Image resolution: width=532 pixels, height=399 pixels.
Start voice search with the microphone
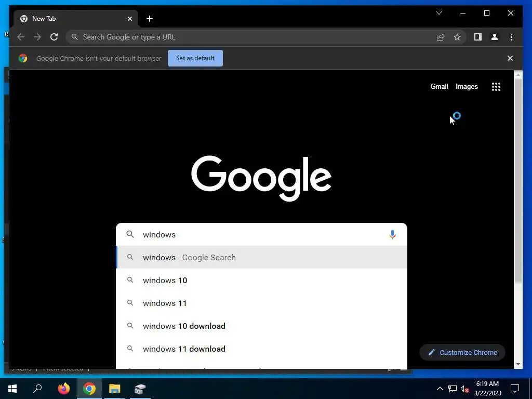[392, 234]
